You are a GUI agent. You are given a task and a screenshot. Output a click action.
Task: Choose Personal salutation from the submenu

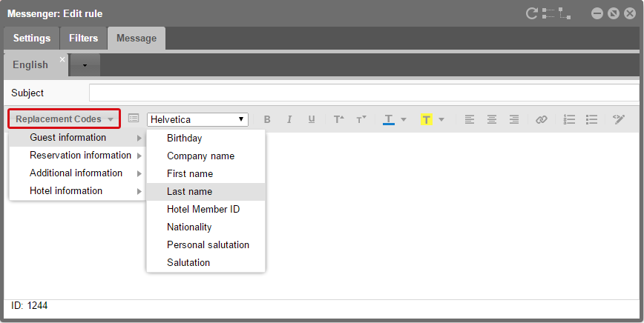tap(208, 245)
